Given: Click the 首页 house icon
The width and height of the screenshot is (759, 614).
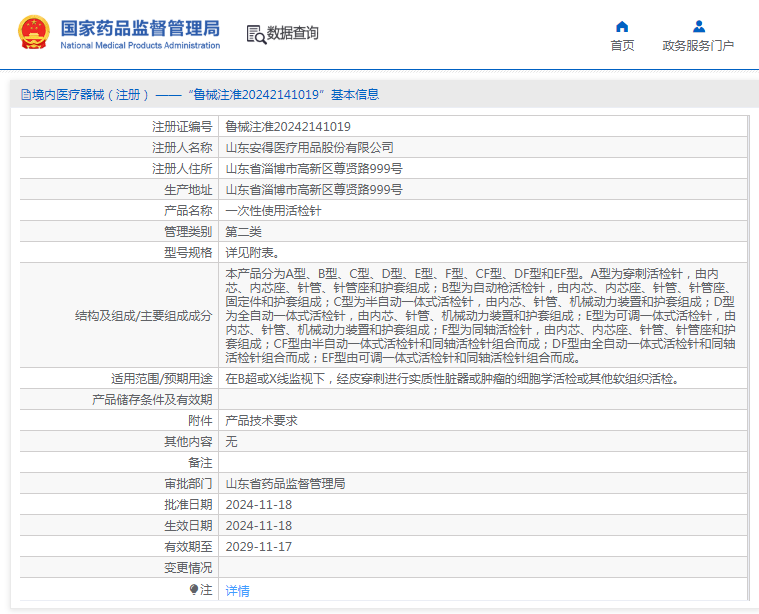Looking at the screenshot, I should click(622, 26).
